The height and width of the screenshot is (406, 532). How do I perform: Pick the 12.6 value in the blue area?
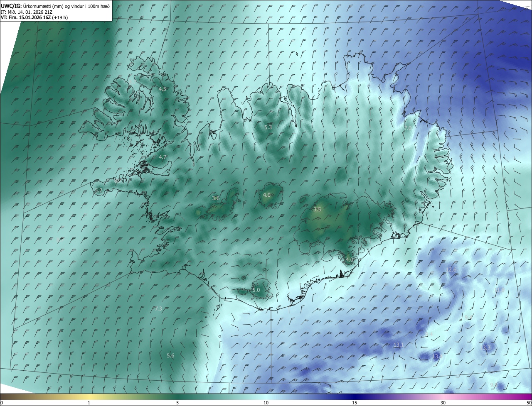point(451,270)
